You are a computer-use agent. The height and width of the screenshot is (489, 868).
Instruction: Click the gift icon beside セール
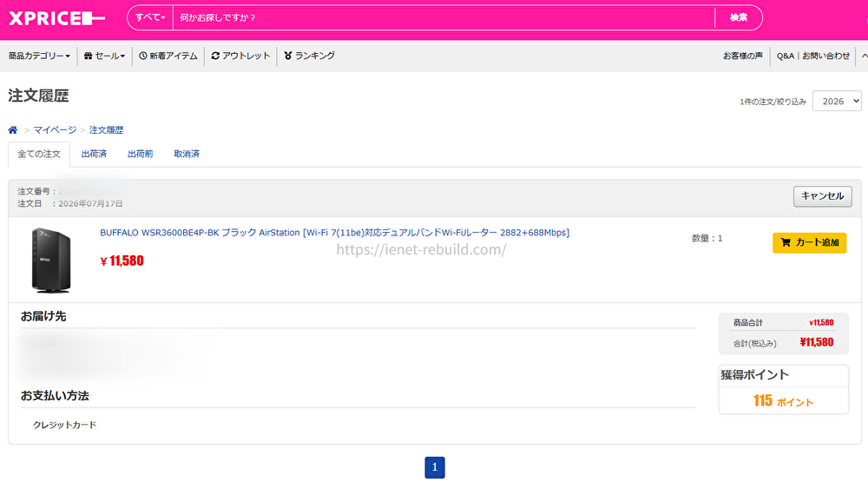tap(88, 56)
